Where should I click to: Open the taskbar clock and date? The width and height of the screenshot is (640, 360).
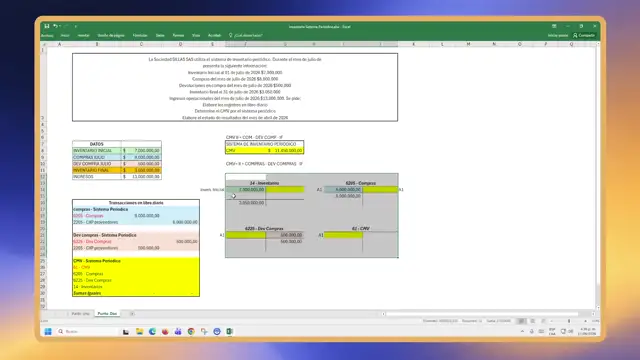[x=587, y=331]
